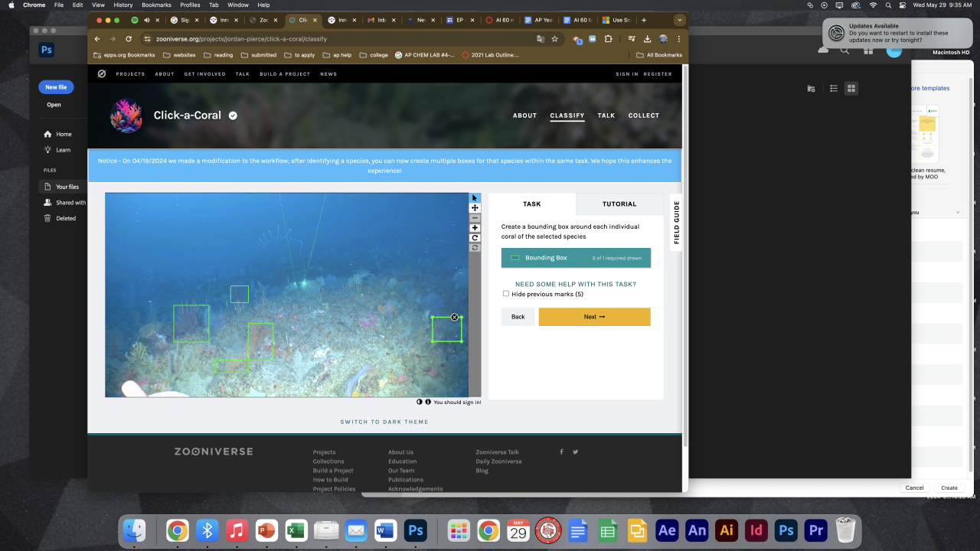Click the Click-a-Coral project avatar

coord(126,116)
